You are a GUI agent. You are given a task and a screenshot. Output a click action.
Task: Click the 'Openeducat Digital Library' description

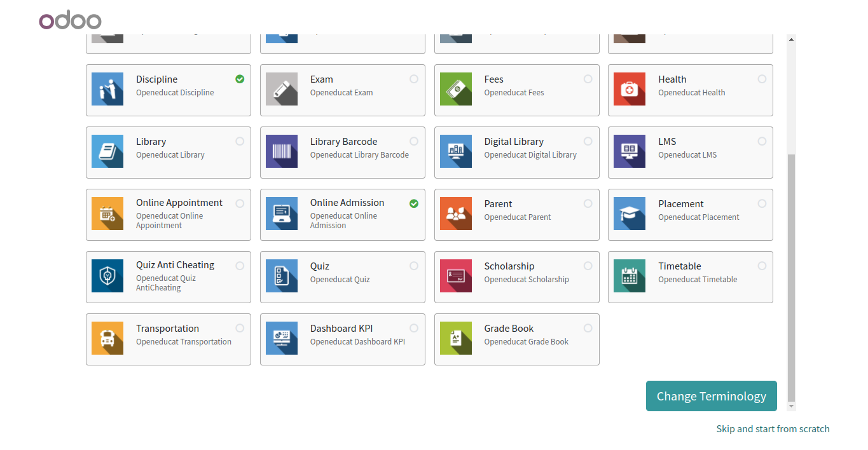530,155
